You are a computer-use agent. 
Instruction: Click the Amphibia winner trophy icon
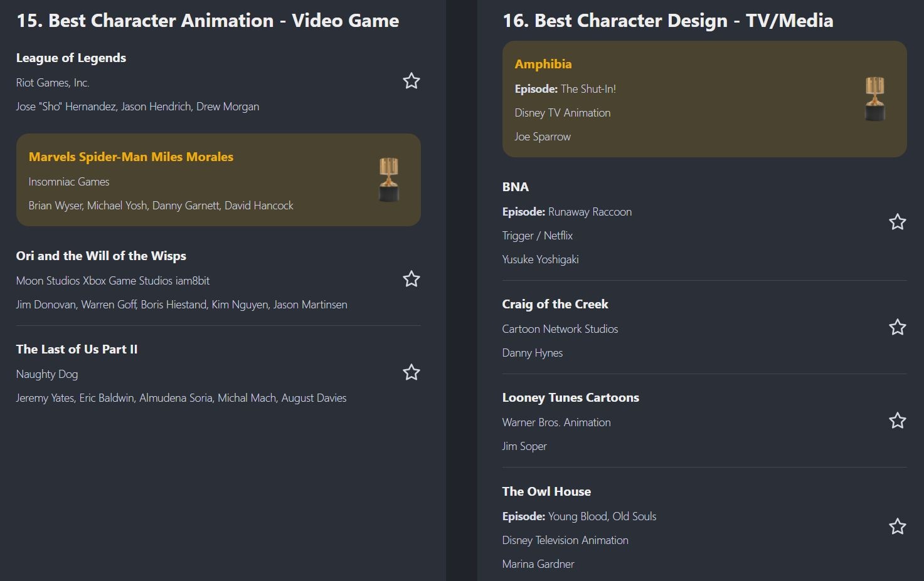pos(874,99)
